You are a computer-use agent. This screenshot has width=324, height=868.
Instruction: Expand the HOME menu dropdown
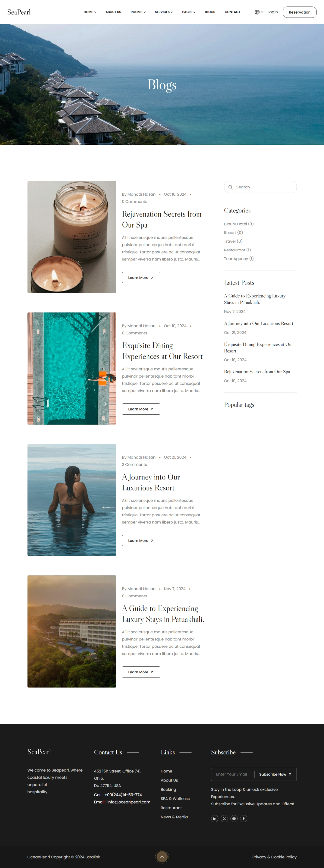[90, 12]
